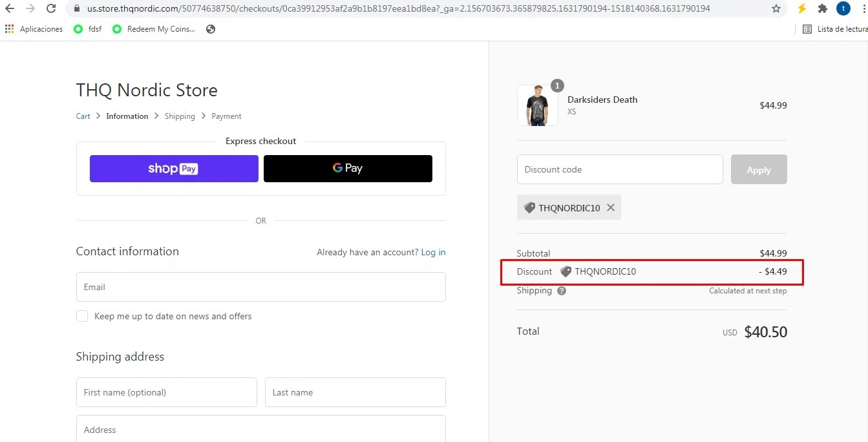868x442 pixels.
Task: Focus the Last name field
Action: click(x=355, y=392)
